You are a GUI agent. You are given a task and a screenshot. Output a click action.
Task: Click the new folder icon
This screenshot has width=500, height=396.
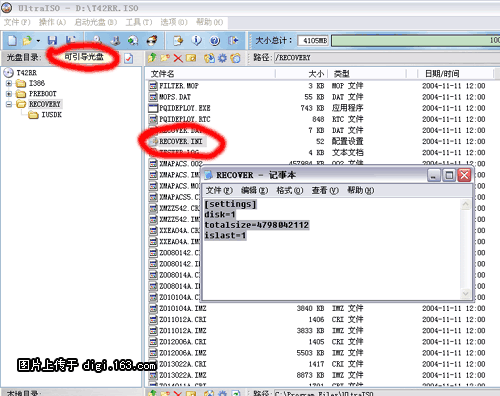[x=165, y=58]
